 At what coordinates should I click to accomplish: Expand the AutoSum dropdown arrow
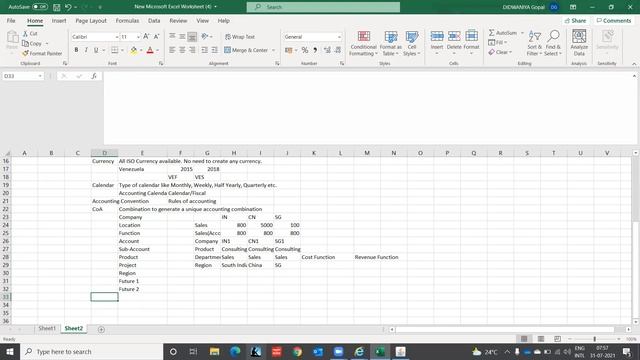(x=522, y=33)
